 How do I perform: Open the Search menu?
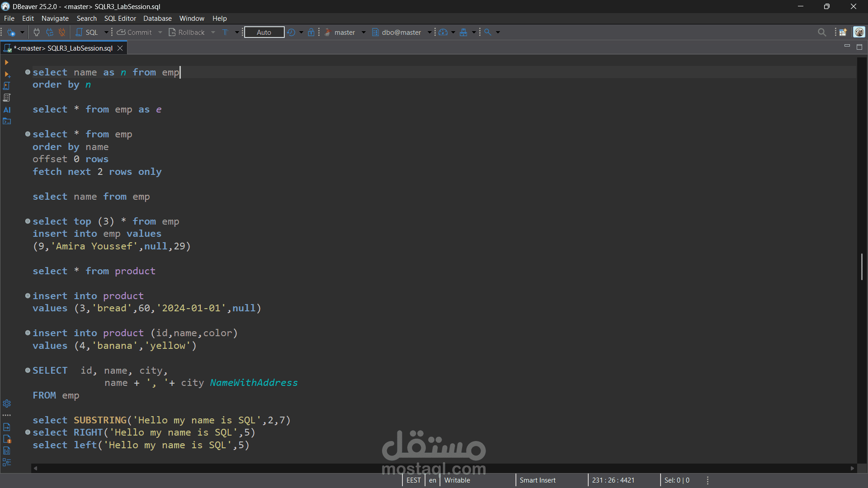pos(87,19)
